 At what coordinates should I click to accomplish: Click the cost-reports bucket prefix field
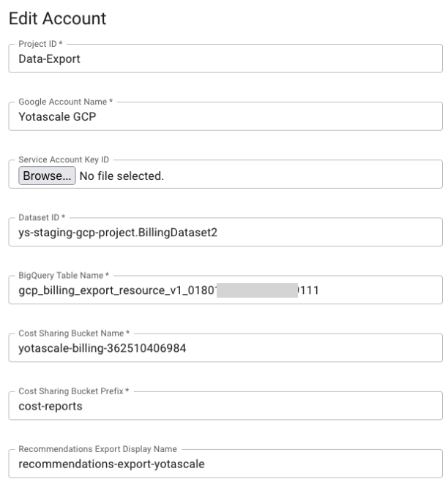(x=225, y=406)
